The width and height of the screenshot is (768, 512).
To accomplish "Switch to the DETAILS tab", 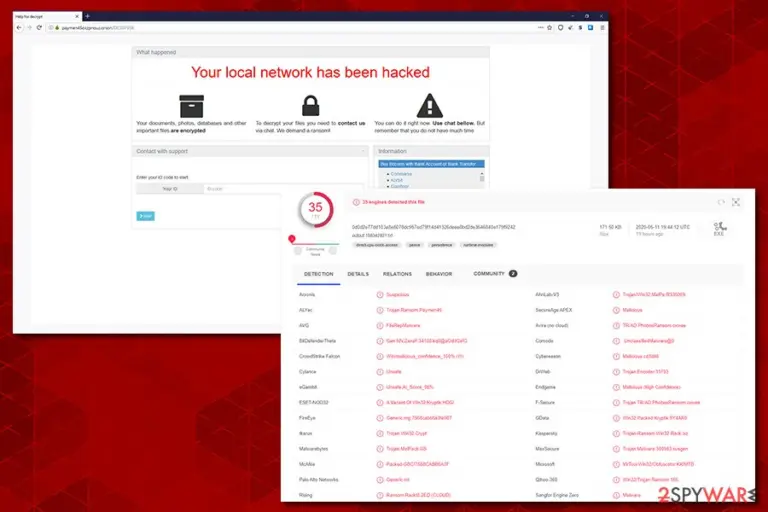I will click(x=358, y=274).
